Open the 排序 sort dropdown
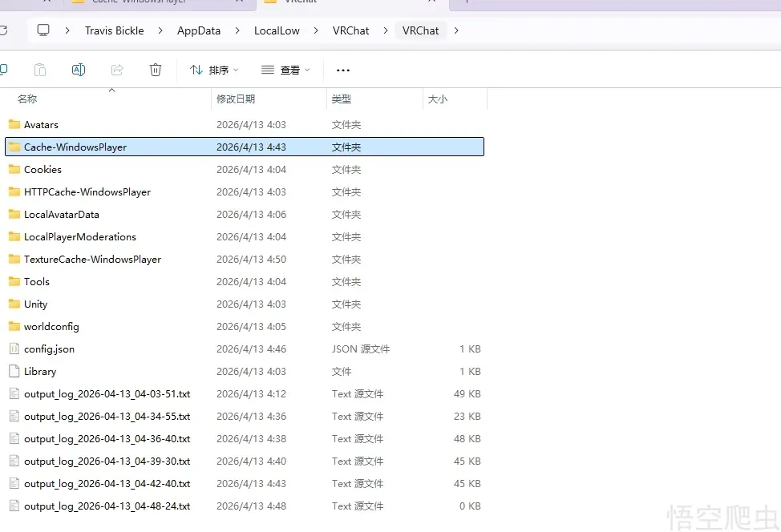781x532 pixels. coord(214,70)
